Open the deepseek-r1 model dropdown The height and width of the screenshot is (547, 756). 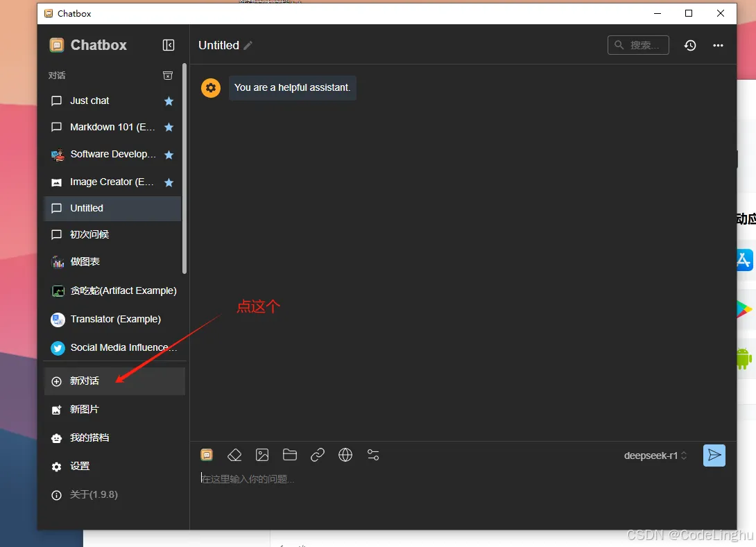pyautogui.click(x=655, y=455)
